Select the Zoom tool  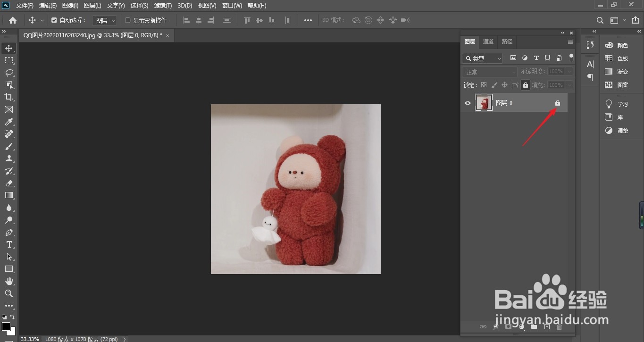(9, 293)
